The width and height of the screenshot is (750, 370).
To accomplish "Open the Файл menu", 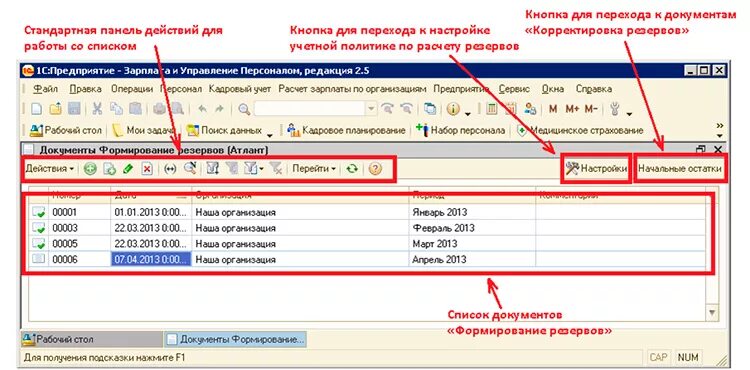I will coord(45,89).
